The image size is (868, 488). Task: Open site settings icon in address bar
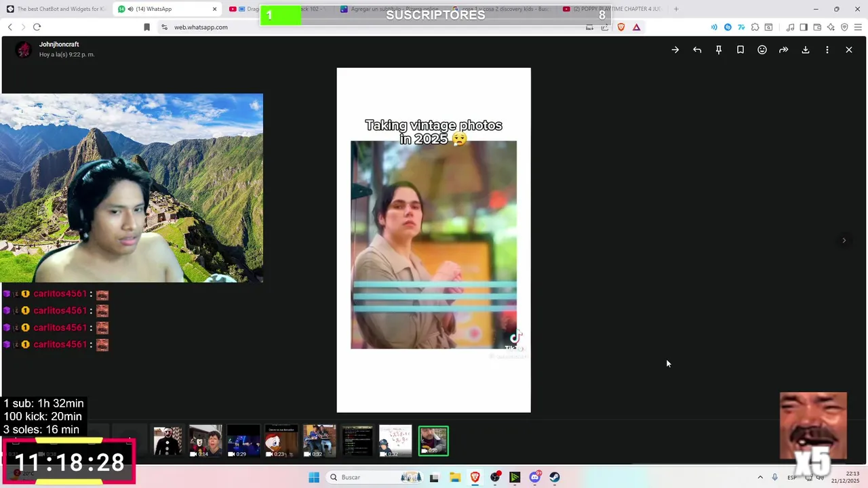coord(164,27)
